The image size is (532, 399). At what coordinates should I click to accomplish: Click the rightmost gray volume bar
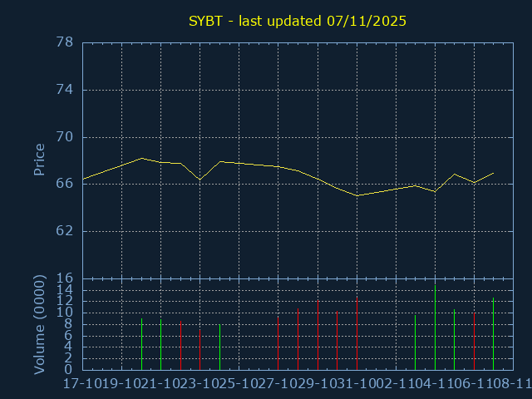pyautogui.click(x=494, y=334)
